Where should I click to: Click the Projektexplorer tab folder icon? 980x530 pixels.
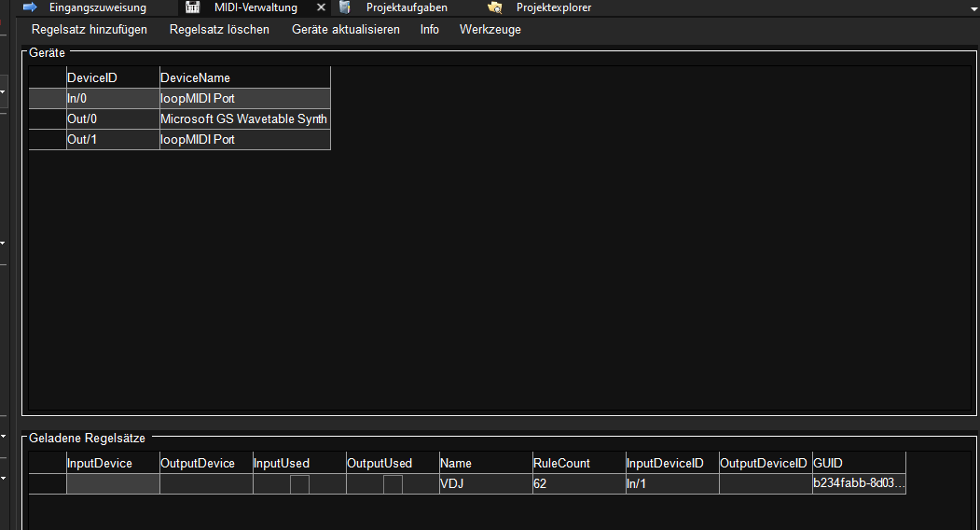[x=495, y=7]
